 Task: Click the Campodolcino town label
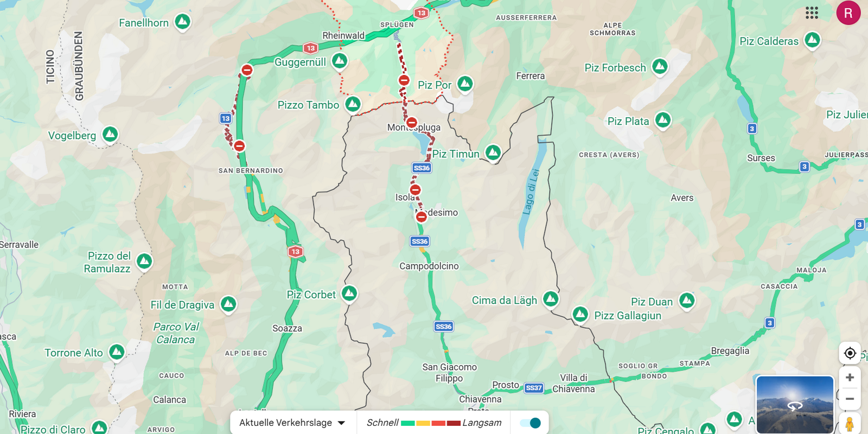[429, 266]
